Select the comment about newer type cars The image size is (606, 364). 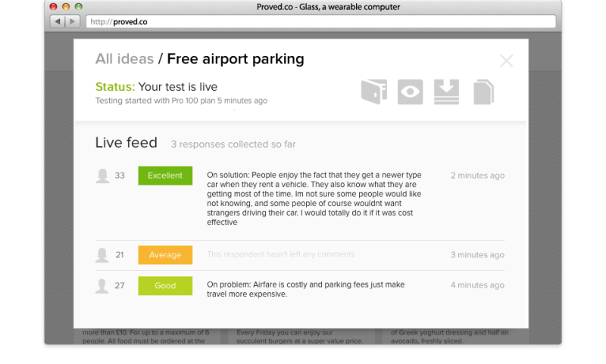314,198
